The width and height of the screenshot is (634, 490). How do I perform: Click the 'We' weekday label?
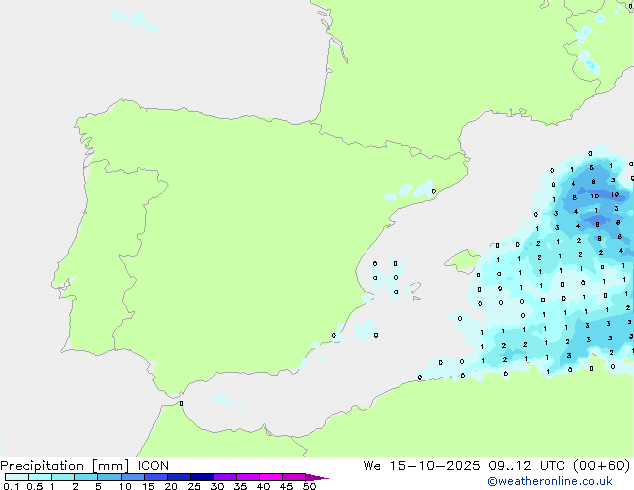(372, 466)
